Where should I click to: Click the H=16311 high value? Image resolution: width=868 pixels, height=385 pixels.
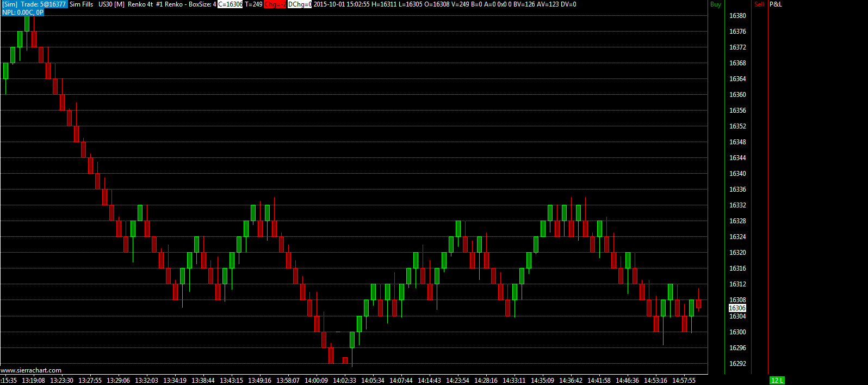(x=384, y=4)
